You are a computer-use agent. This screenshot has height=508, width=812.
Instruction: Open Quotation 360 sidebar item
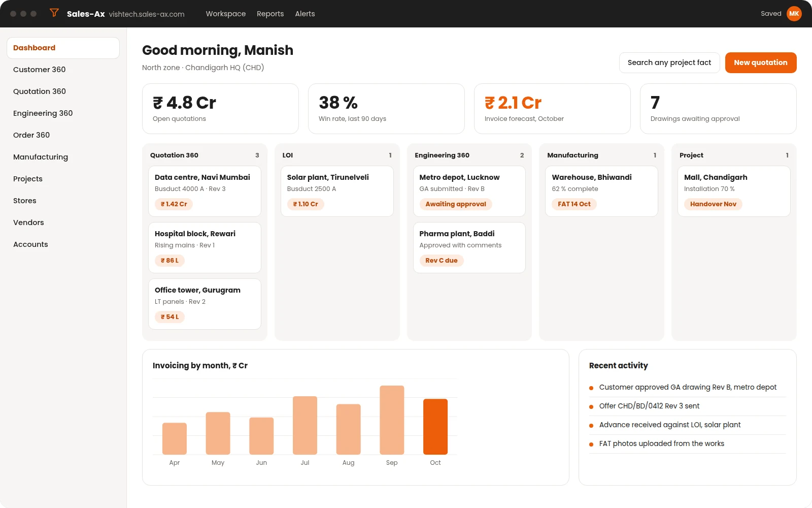63,91
